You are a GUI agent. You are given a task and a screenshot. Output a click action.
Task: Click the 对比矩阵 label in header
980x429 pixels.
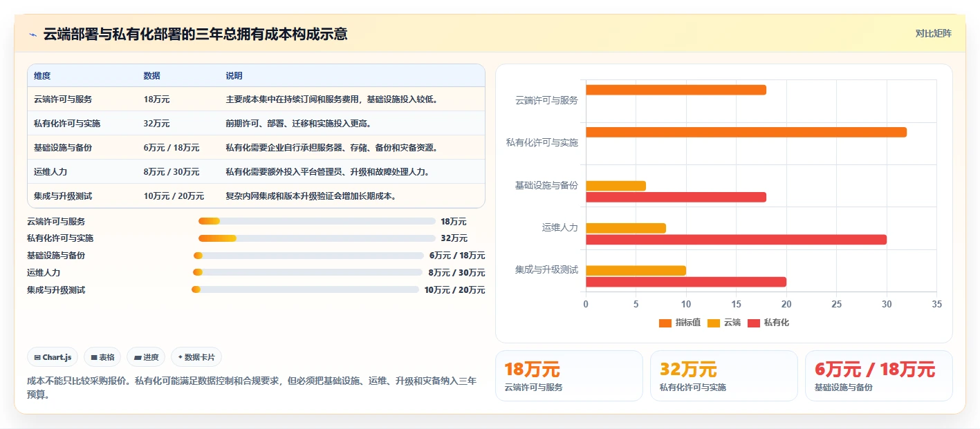tap(933, 33)
